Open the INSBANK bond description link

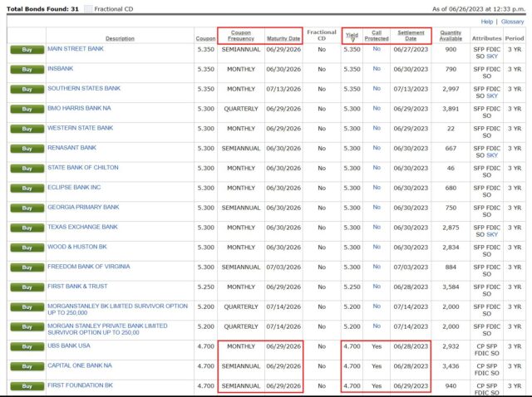[x=61, y=68]
